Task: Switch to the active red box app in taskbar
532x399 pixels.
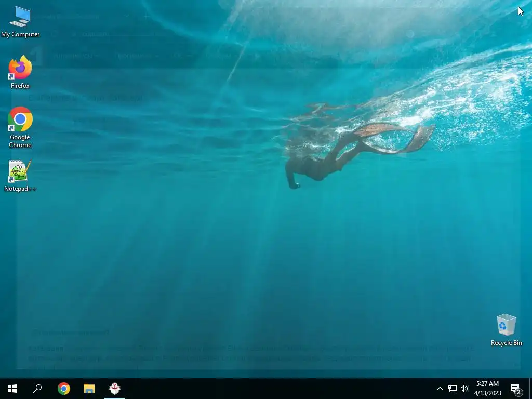Action: click(115, 389)
